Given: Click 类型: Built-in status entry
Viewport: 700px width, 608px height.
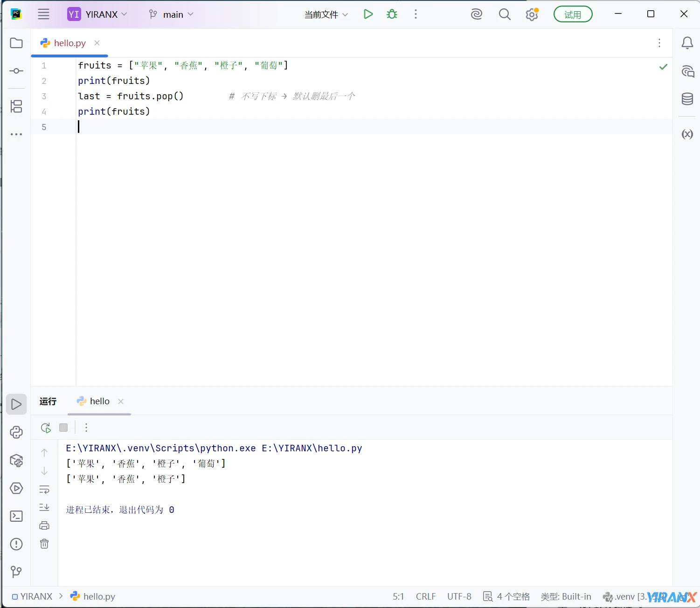Looking at the screenshot, I should coord(566,597).
